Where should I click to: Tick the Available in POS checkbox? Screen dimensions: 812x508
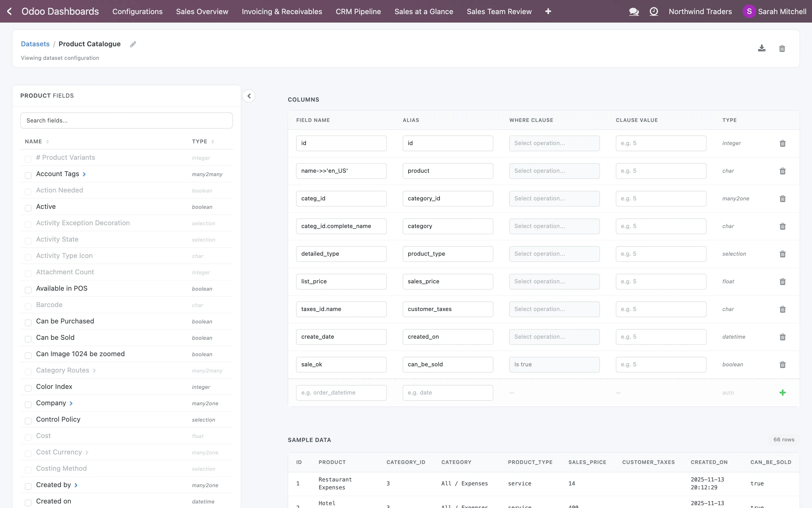click(28, 290)
